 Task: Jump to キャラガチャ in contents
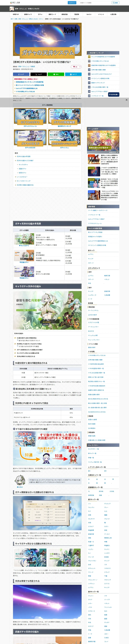click(23, 165)
